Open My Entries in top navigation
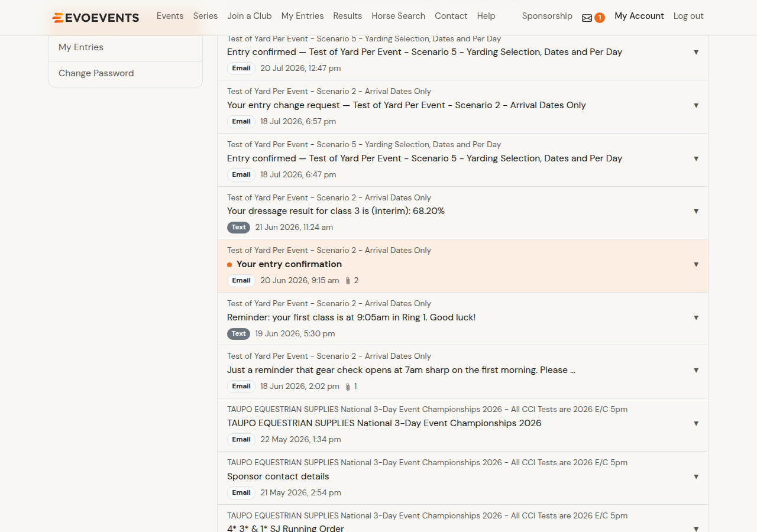Image resolution: width=757 pixels, height=532 pixels. [x=302, y=16]
